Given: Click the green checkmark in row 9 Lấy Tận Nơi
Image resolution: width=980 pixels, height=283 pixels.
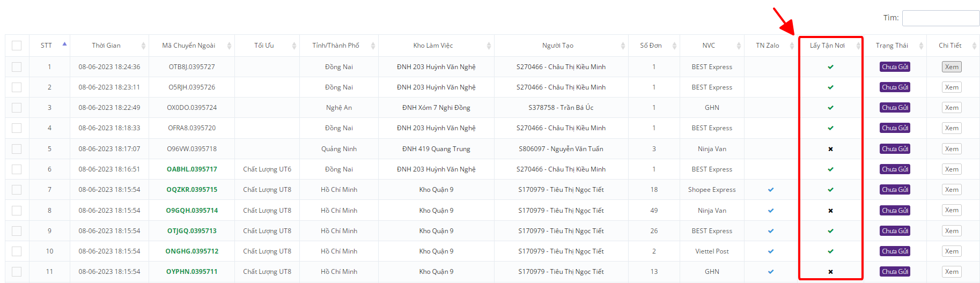Looking at the screenshot, I should [x=830, y=231].
